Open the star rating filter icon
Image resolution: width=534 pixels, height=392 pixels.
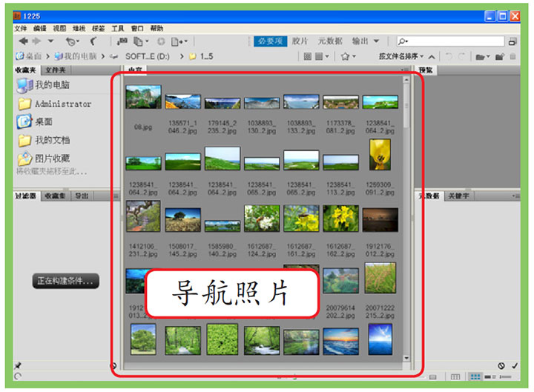(346, 56)
